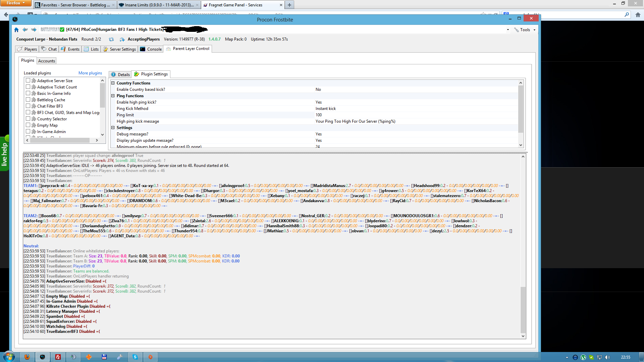
Task: Click the floppy disk taskbar icon
Action: pyautogui.click(x=104, y=357)
